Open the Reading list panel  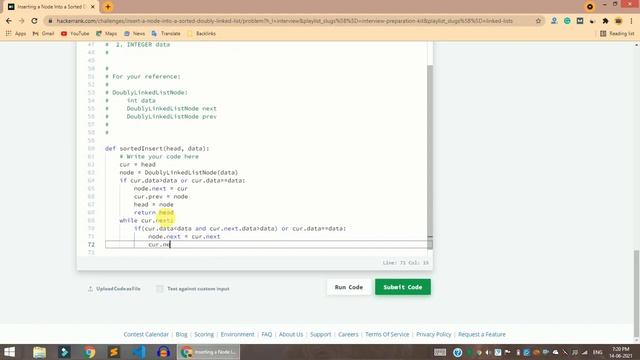(x=617, y=33)
